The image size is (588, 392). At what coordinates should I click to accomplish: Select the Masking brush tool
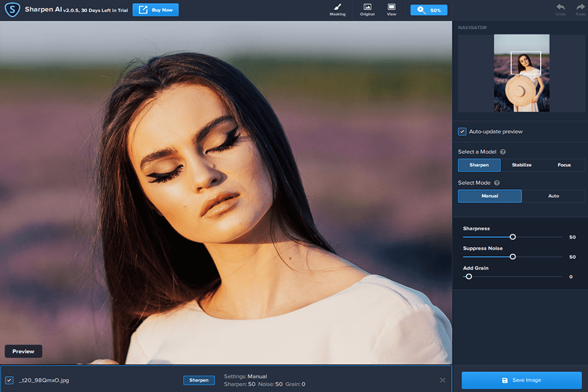337,9
